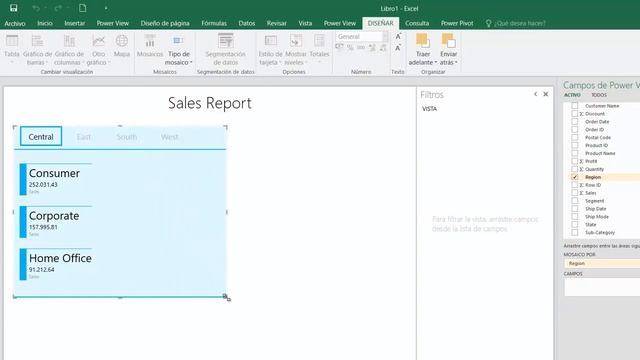
Task: Apply thousands separator format
Action: click(x=361, y=48)
